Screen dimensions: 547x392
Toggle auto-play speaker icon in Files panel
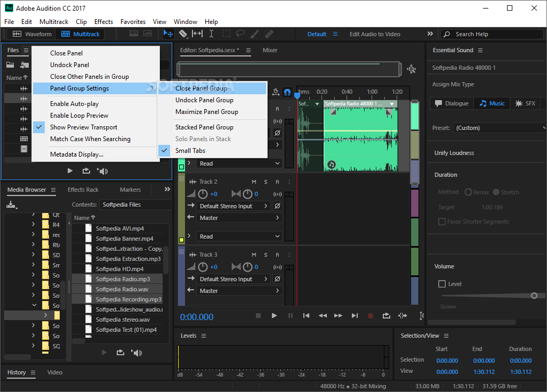(x=102, y=171)
